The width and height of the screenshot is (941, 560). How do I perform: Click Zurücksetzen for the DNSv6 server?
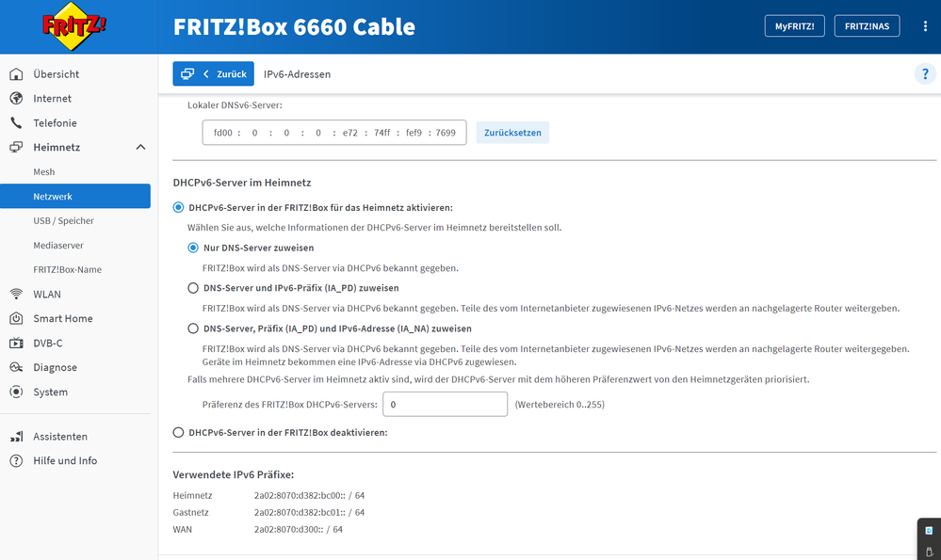point(512,133)
